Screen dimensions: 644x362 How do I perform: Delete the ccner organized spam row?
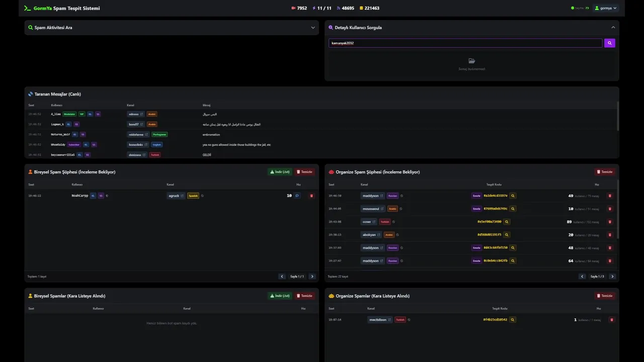pyautogui.click(x=610, y=222)
